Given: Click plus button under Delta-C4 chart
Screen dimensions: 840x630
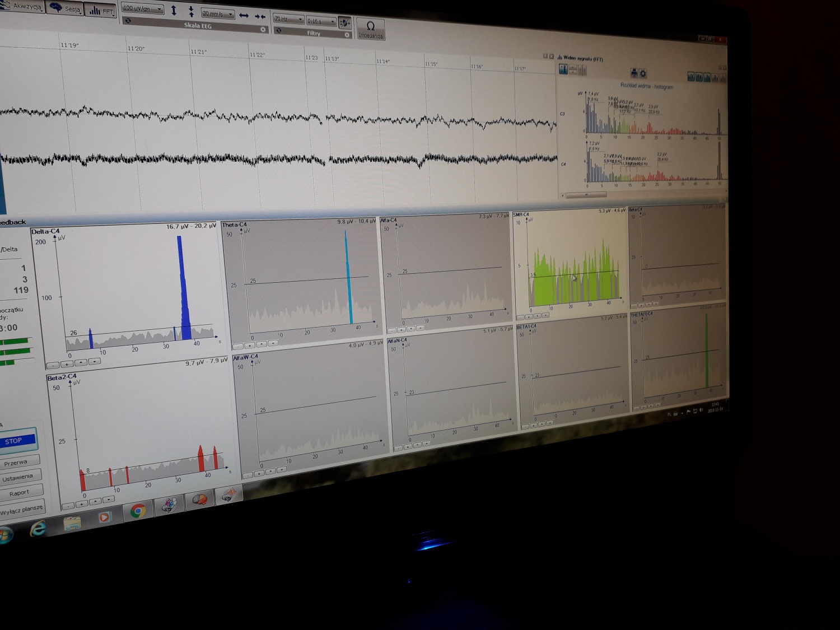Looking at the screenshot, I should 67,364.
